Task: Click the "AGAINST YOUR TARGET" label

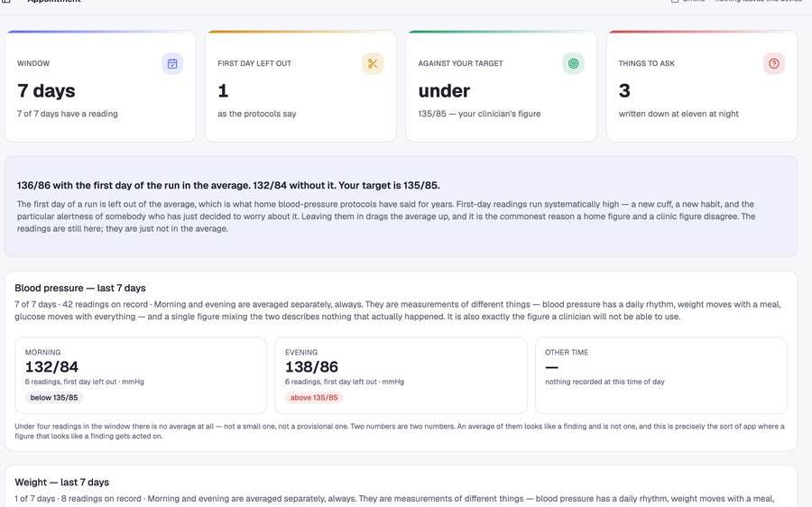Action: point(460,63)
